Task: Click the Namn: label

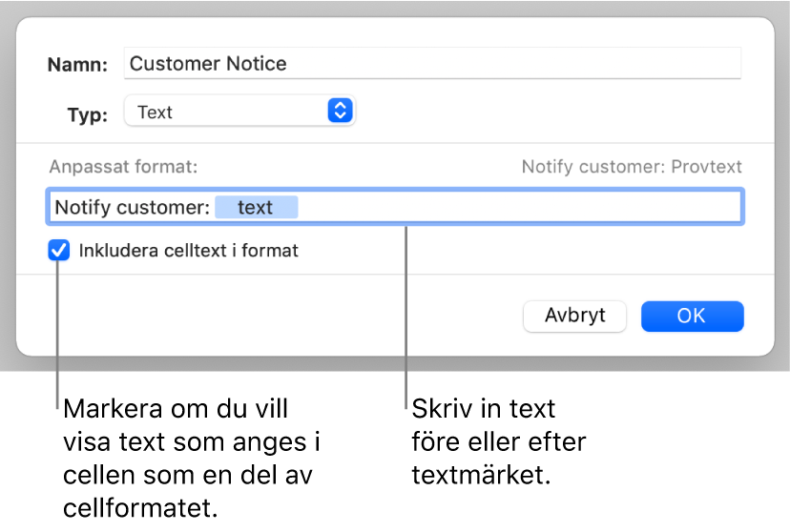Action: [78, 65]
